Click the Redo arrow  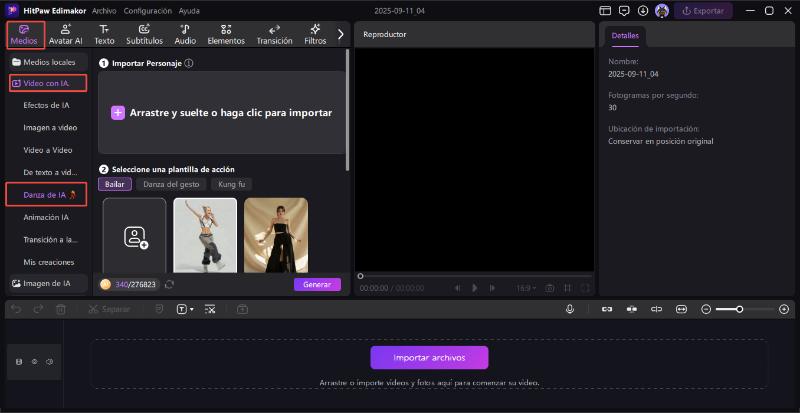coord(38,309)
